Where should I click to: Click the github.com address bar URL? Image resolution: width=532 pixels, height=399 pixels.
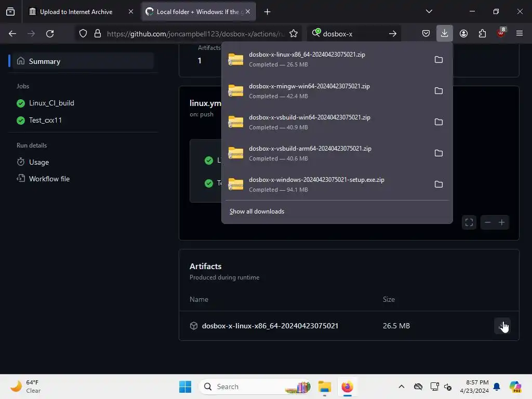coord(195,34)
